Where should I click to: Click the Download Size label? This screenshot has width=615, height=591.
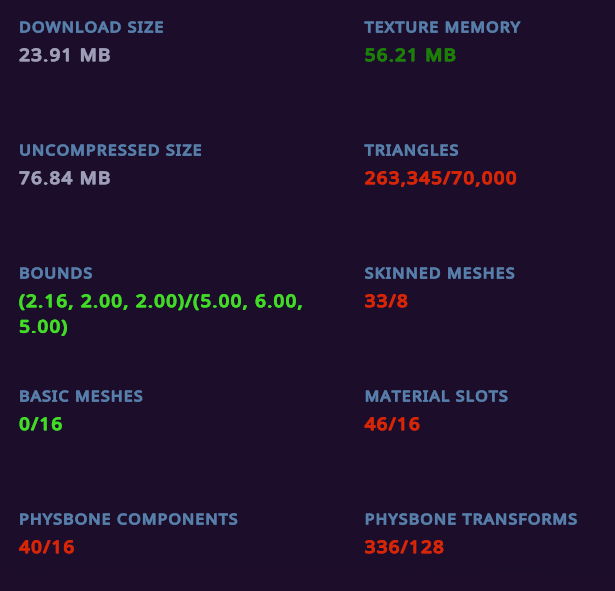[x=91, y=27]
